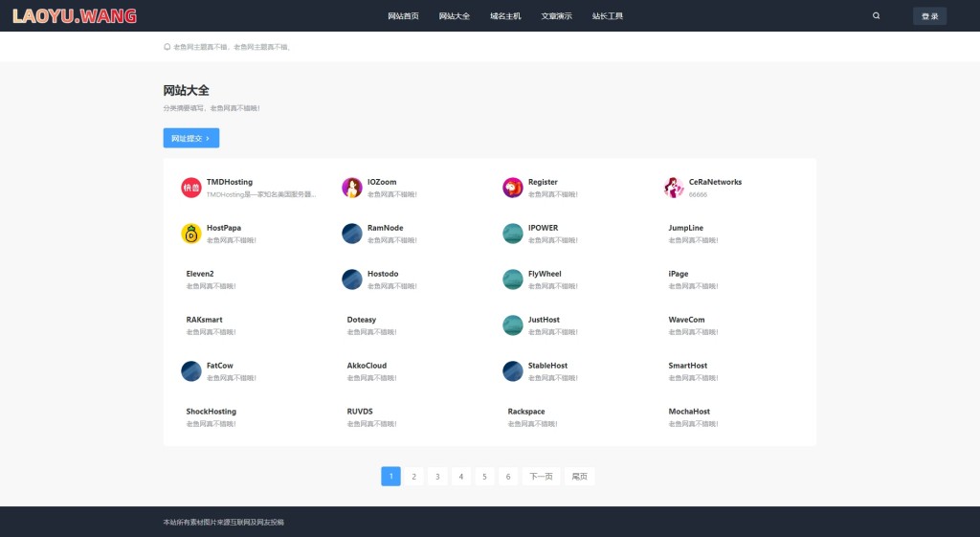The height and width of the screenshot is (537, 980).
Task: Click the Register site logo icon
Action: (513, 188)
